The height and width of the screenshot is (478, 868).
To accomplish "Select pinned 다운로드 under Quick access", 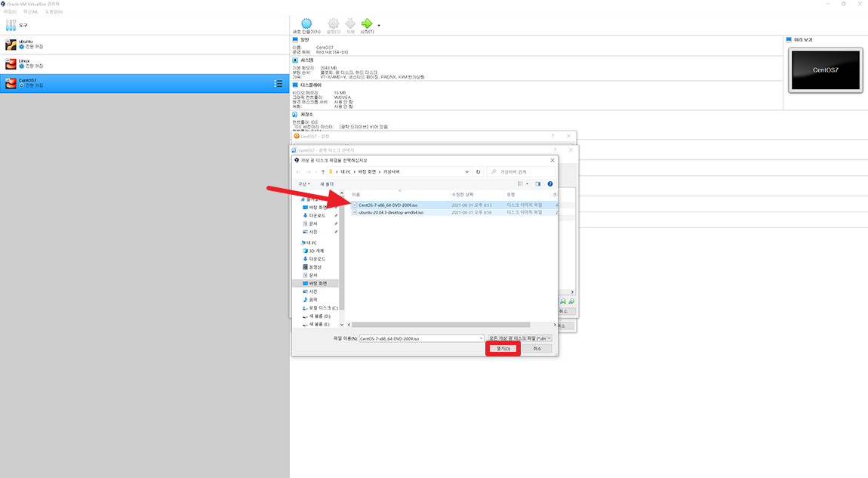I will (317, 215).
